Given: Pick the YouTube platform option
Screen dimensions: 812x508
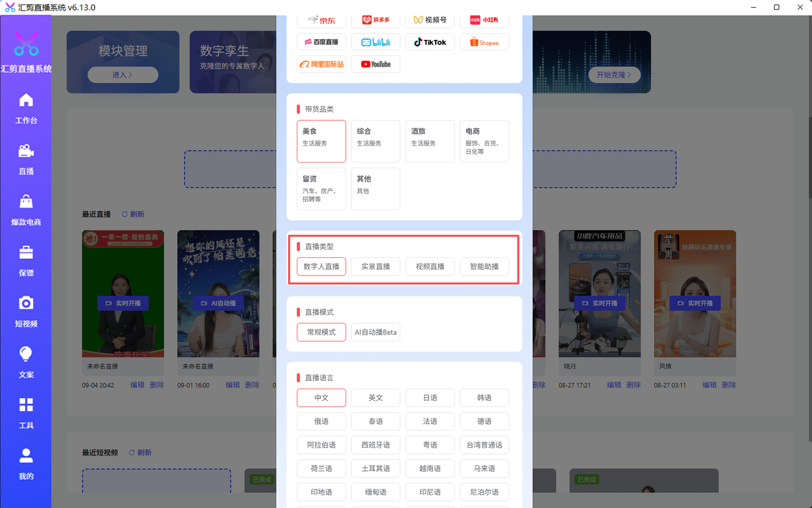Looking at the screenshot, I should [x=376, y=64].
